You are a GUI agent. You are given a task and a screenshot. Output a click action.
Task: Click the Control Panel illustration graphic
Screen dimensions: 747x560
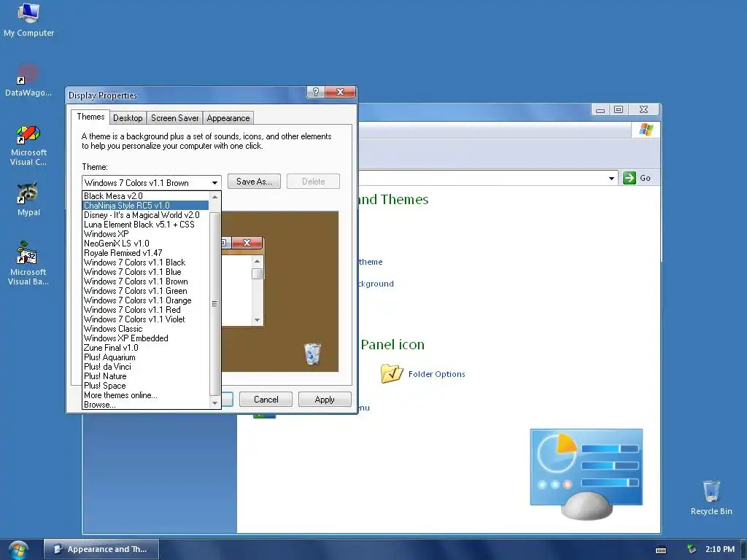(587, 474)
